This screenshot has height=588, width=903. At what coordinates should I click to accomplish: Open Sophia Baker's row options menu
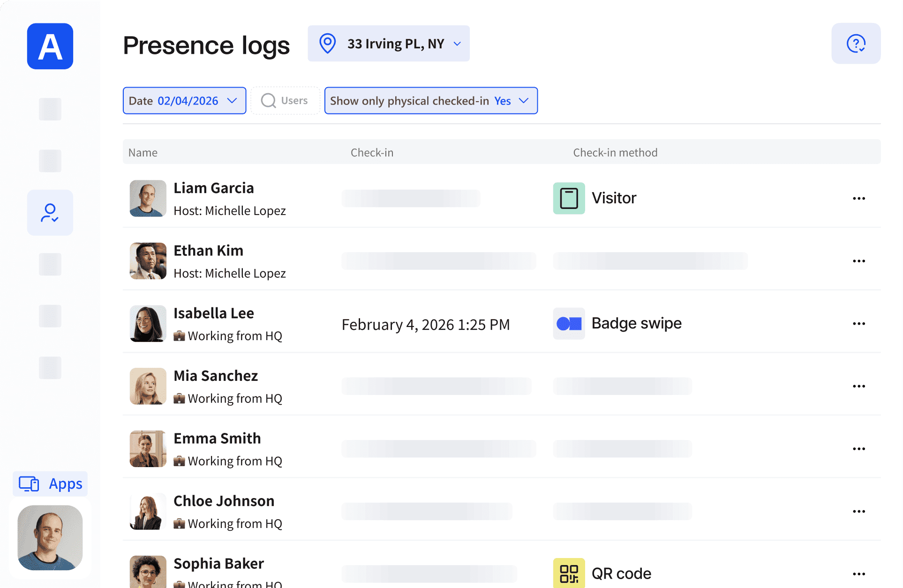coord(859,573)
